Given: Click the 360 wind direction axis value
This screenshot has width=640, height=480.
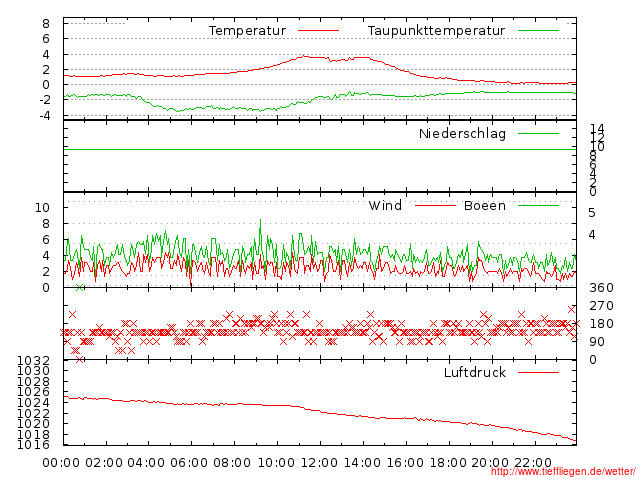Looking at the screenshot, I should (x=601, y=288).
